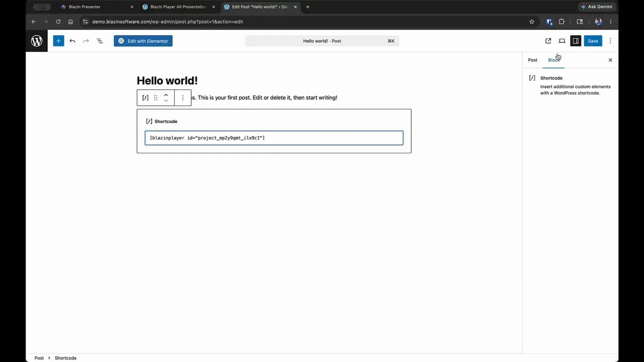Screen dimensions: 644x362
Task: Click the Hello world! post title
Action: coord(167,80)
